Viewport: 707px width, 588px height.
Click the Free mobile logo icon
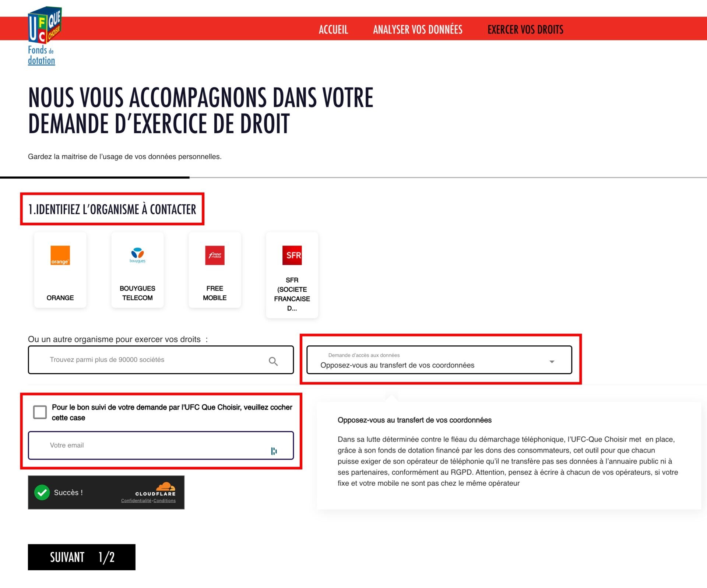[x=215, y=255]
